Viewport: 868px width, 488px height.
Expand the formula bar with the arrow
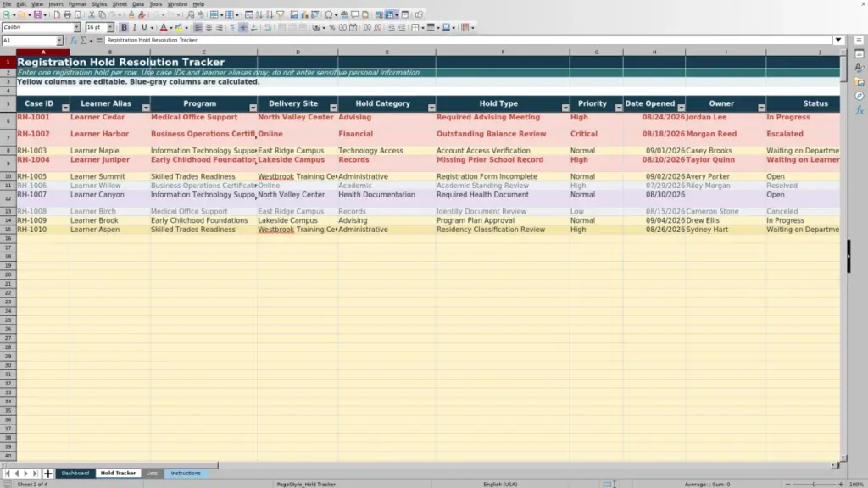point(838,41)
